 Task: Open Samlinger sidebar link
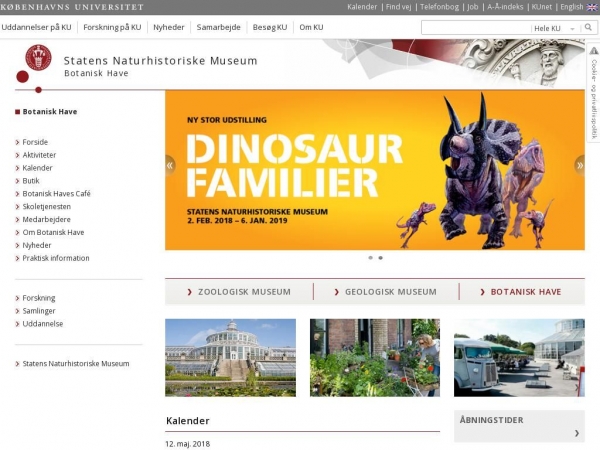[39, 311]
